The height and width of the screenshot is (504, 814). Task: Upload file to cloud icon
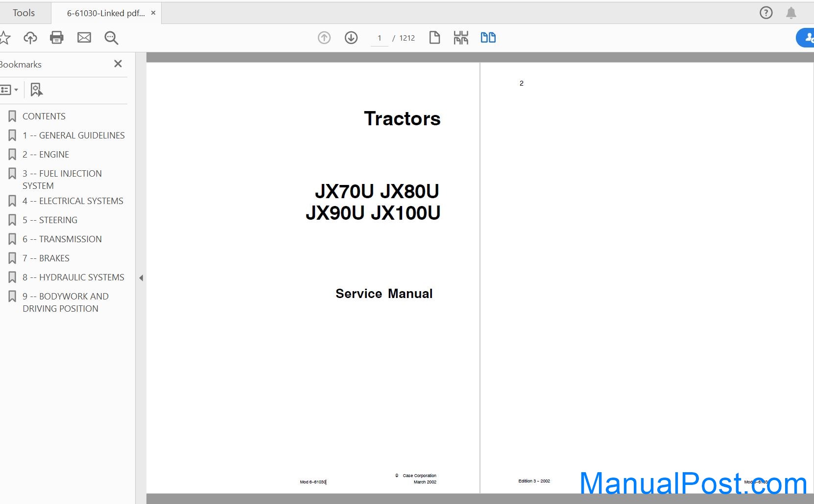tap(30, 38)
